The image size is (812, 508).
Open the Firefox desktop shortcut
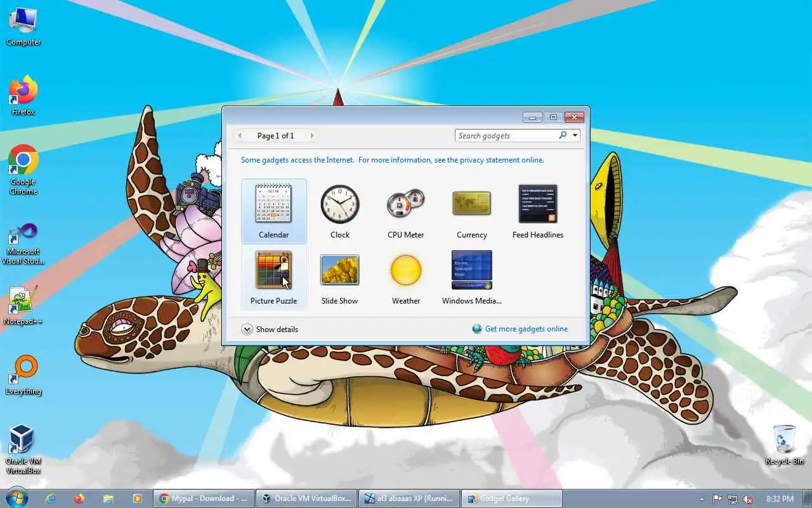(23, 96)
